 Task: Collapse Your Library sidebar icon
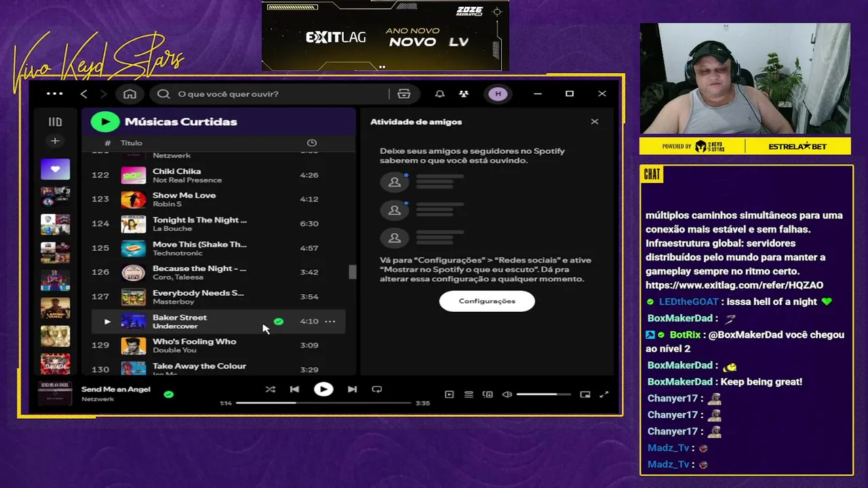coord(55,122)
